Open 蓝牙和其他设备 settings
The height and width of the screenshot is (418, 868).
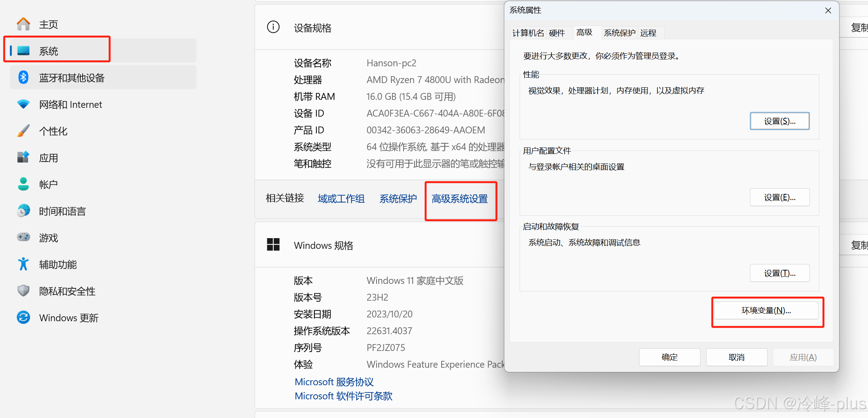coord(103,78)
